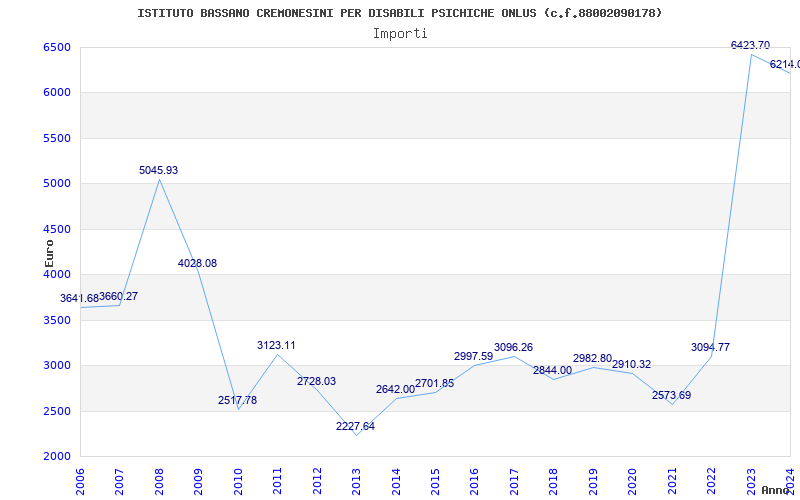This screenshot has width=800, height=500.
Task: Select year 2008 on x-axis
Action: click(159, 481)
